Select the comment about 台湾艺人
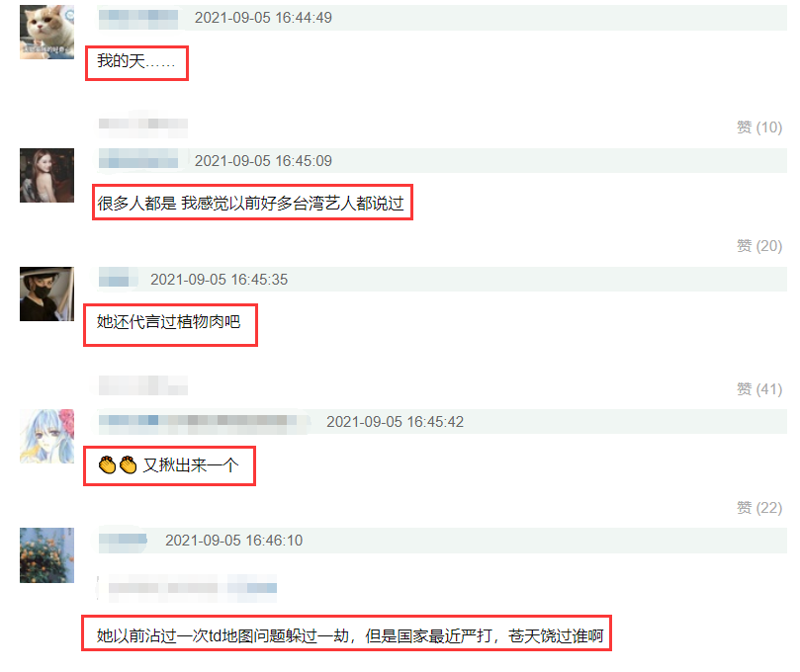The image size is (800, 672). click(250, 204)
